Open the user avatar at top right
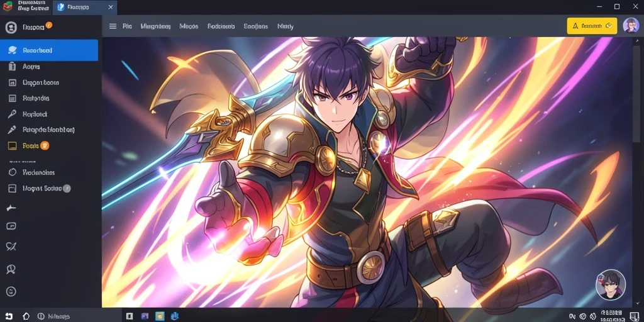Image resolution: width=644 pixels, height=322 pixels. (x=631, y=25)
